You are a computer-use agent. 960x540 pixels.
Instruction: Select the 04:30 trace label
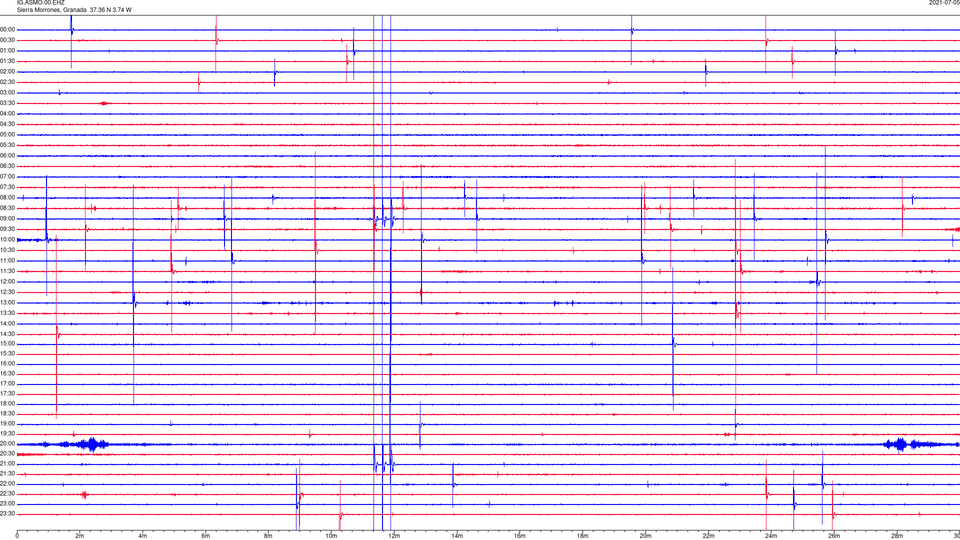pyautogui.click(x=8, y=124)
